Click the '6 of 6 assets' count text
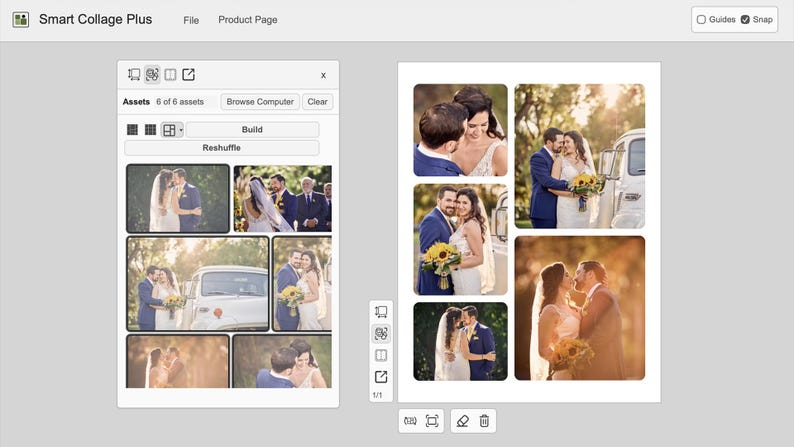This screenshot has height=447, width=794. 180,102
